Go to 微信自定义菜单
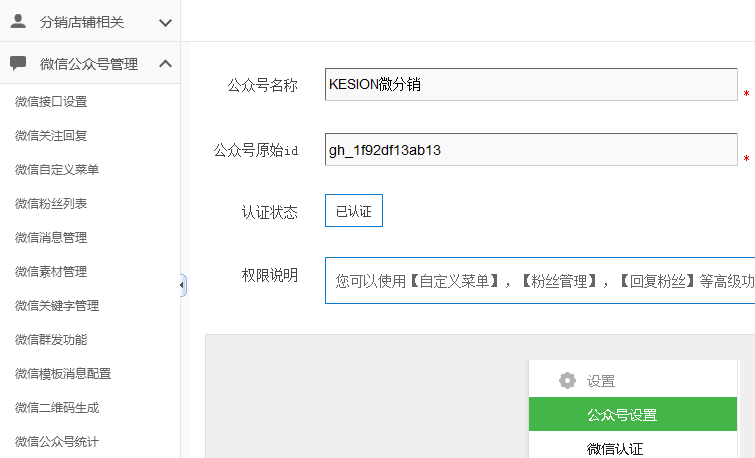Image resolution: width=755 pixels, height=458 pixels. [x=57, y=169]
